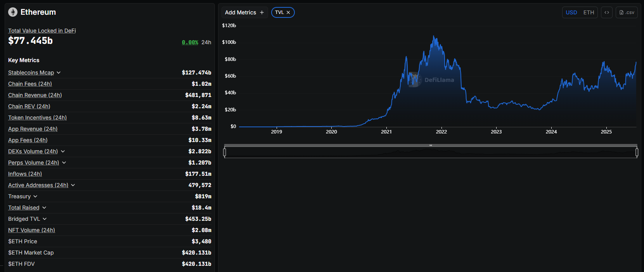Click the Stablecoins Mcap label
Screen dimensions: 644x272
click(31, 73)
